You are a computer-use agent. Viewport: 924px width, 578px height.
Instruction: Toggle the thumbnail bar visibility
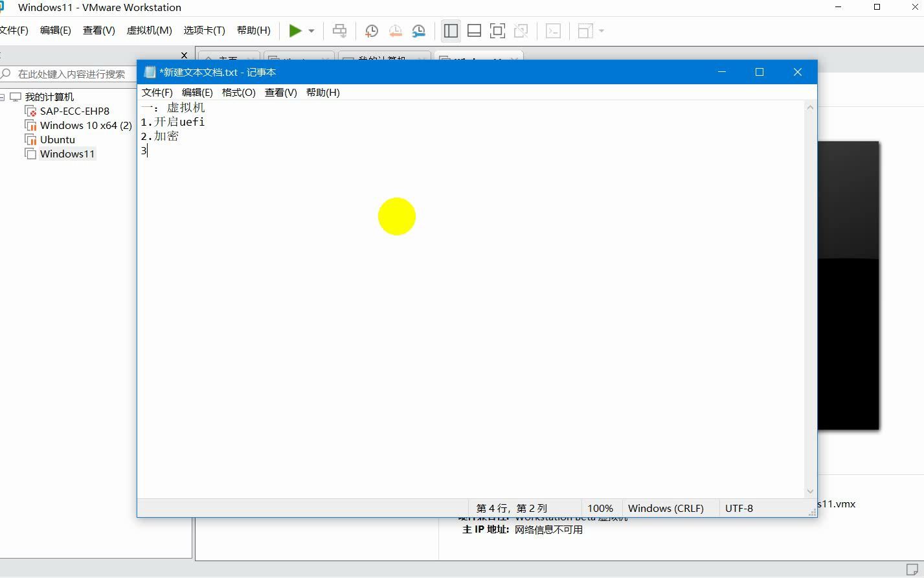click(x=474, y=30)
